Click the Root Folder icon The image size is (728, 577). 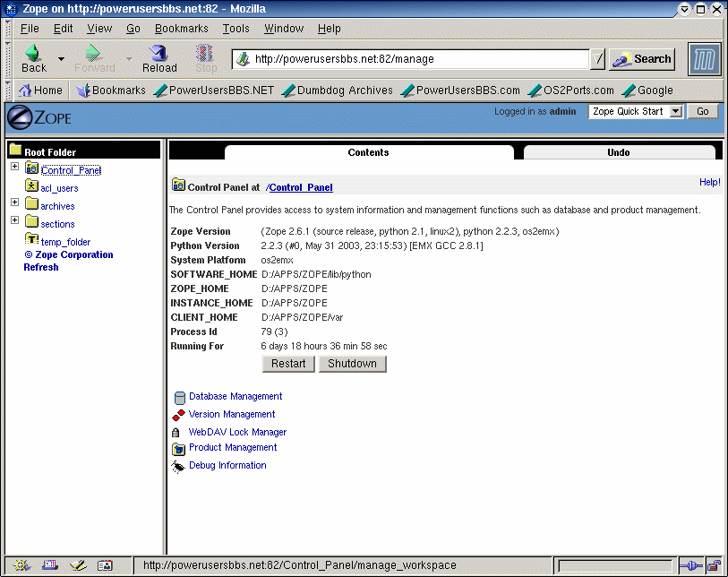point(15,149)
